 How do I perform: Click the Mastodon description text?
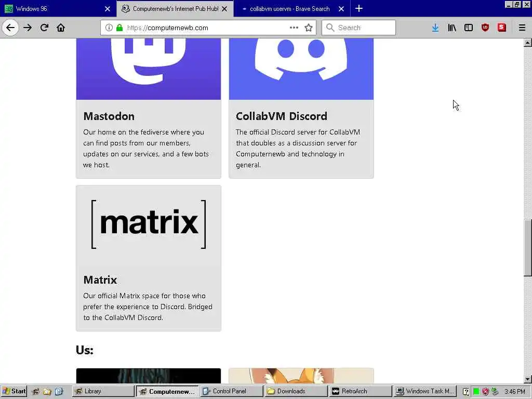146,148
